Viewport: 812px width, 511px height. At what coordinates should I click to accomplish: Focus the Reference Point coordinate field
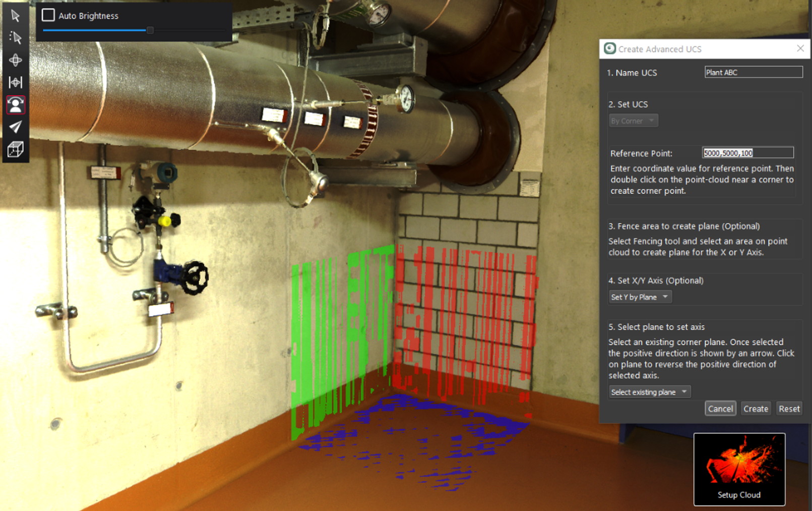(747, 153)
